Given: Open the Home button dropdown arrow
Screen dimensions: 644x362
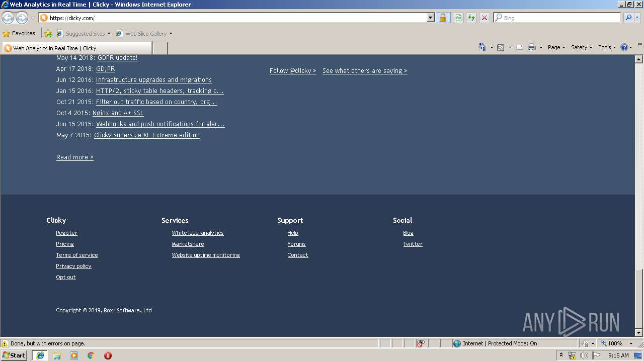Looking at the screenshot, I should [492, 47].
